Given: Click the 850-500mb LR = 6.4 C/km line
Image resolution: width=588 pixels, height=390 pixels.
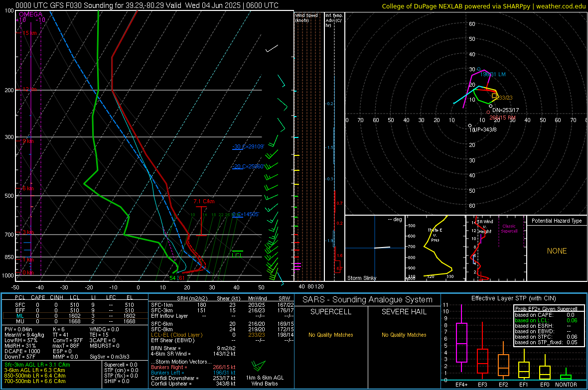Looking at the screenshot, I should [35, 376].
